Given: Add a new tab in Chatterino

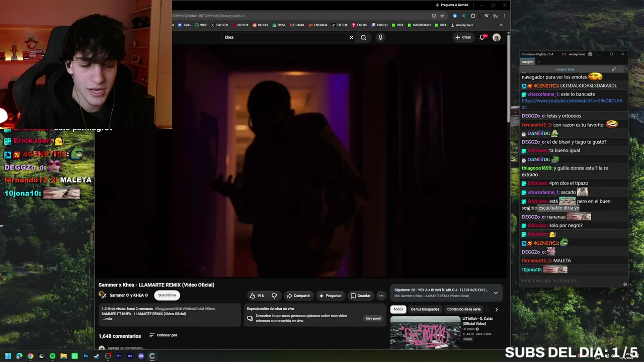Looking at the screenshot, I should click(x=539, y=62).
